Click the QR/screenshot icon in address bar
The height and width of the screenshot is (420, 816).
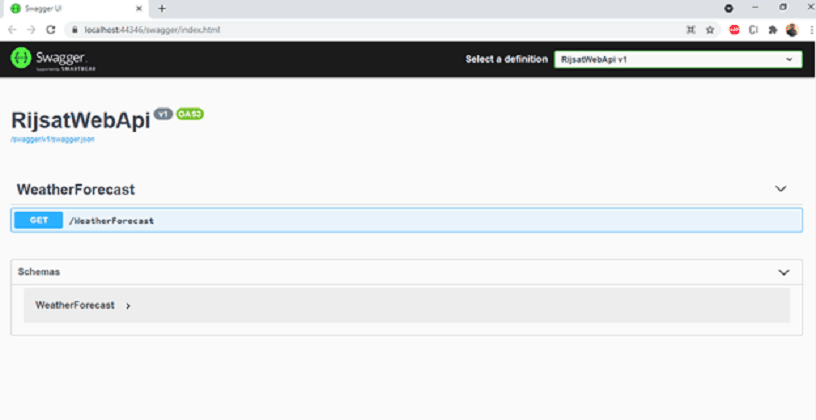(691, 30)
